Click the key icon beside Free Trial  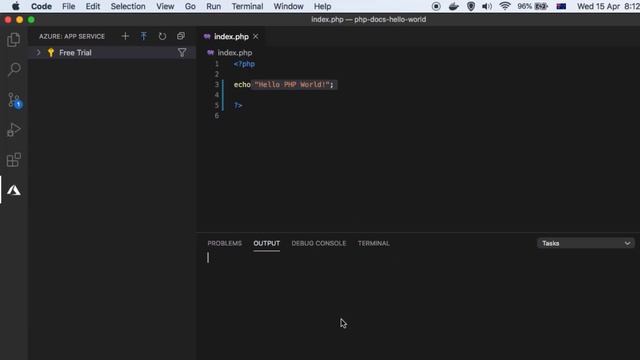click(x=51, y=53)
